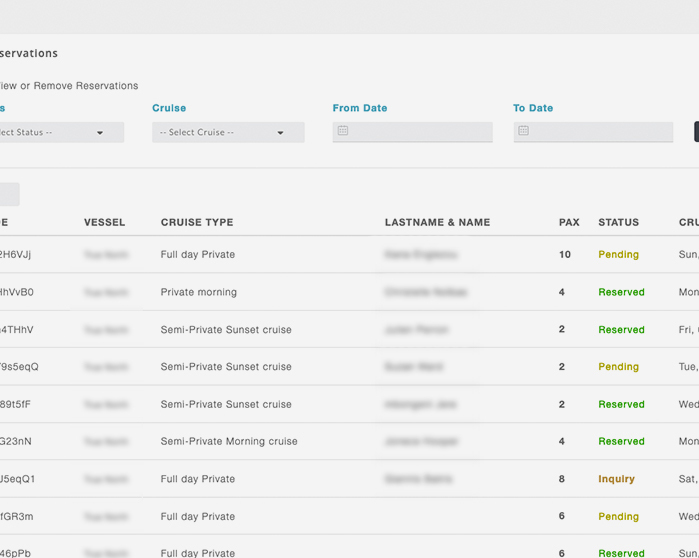Click the calendar icon in To Date field

point(523,131)
